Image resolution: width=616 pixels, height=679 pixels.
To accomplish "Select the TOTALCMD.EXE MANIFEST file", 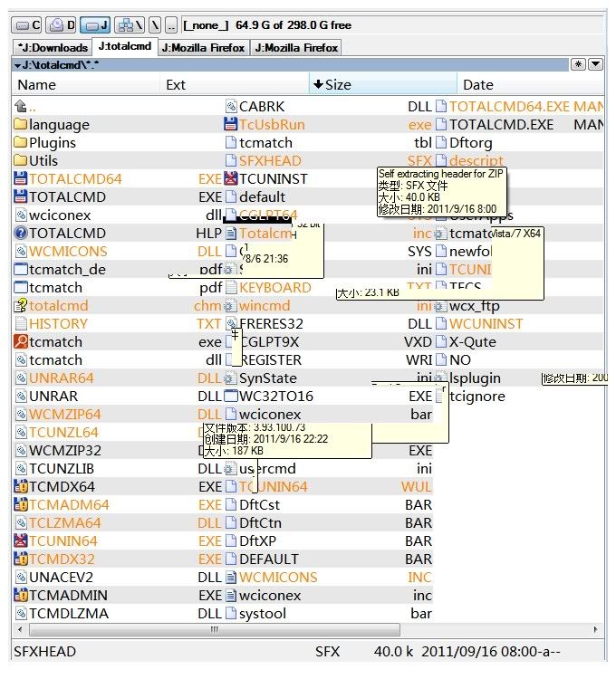I will point(501,125).
